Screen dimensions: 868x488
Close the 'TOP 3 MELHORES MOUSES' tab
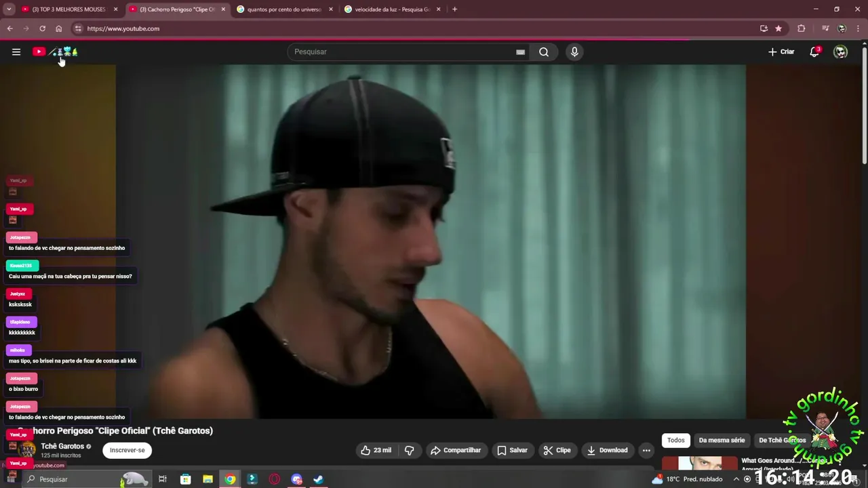(115, 9)
